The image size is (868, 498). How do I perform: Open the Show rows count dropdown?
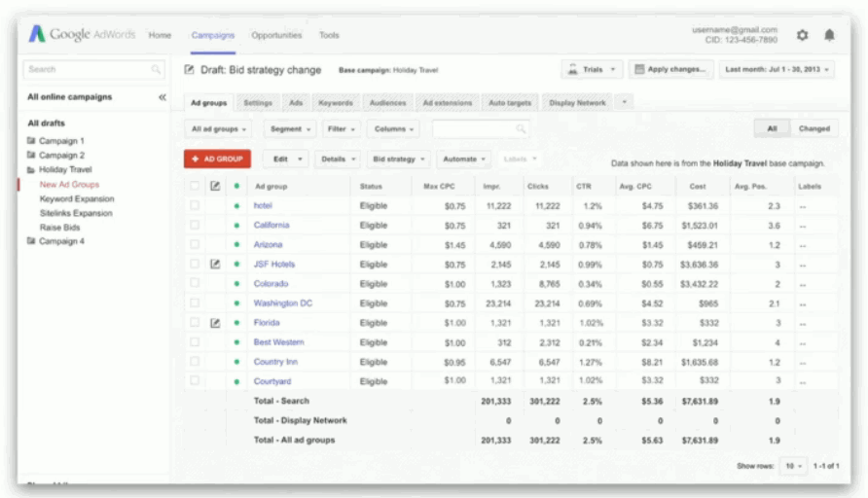point(793,466)
